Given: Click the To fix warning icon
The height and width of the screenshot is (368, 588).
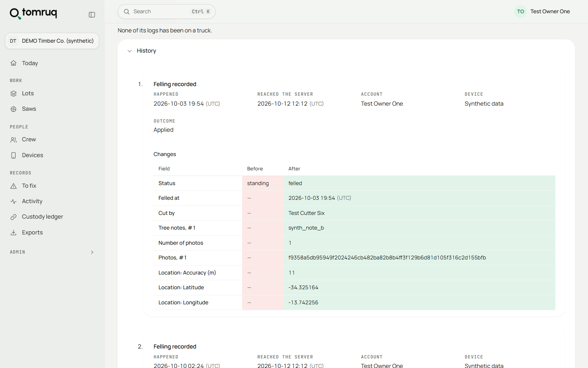Looking at the screenshot, I should [x=14, y=186].
